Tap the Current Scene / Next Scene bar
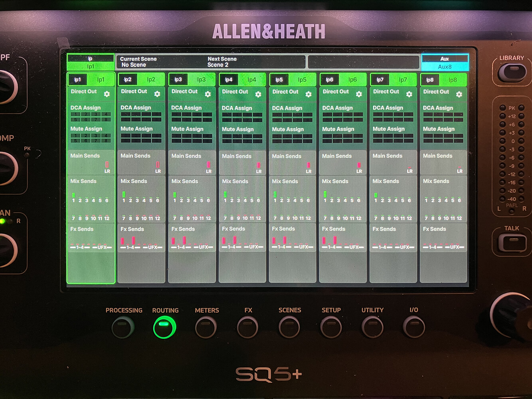Viewport: 532px width, 399px height. point(210,62)
